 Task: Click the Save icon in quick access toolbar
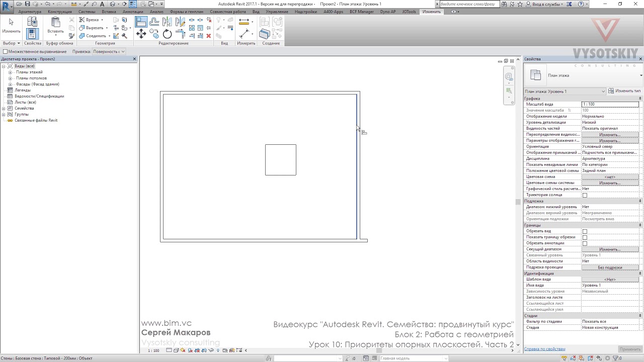click(28, 4)
